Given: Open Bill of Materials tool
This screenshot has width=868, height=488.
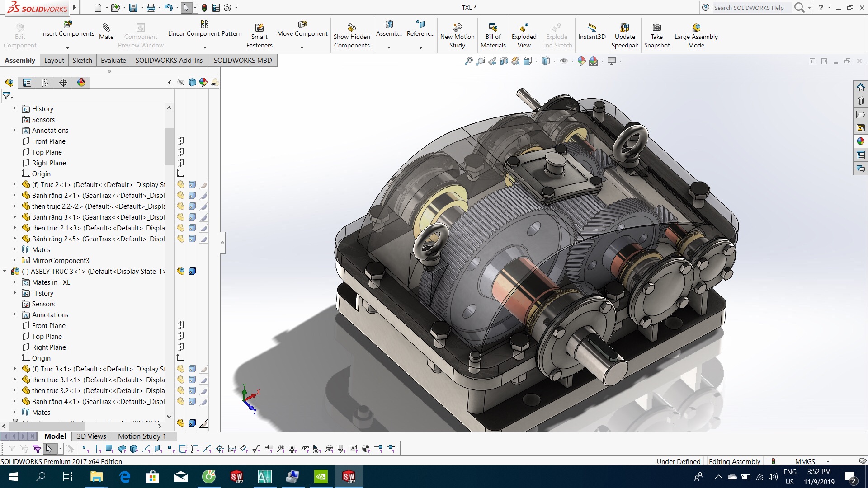Looking at the screenshot, I should click(493, 28).
